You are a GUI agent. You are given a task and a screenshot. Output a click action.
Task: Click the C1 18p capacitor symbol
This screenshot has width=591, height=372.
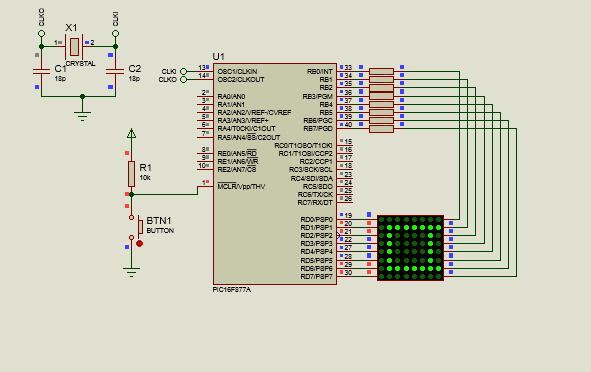tap(41, 71)
